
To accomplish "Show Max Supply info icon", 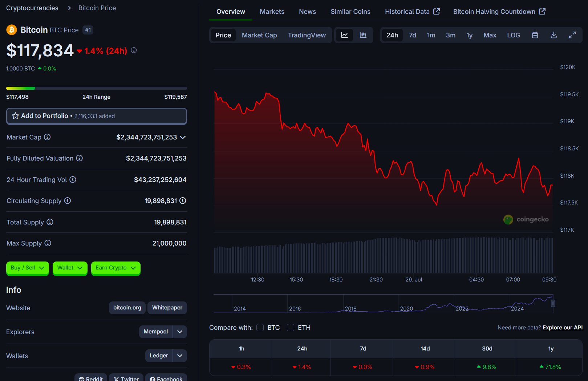I will click(x=48, y=243).
